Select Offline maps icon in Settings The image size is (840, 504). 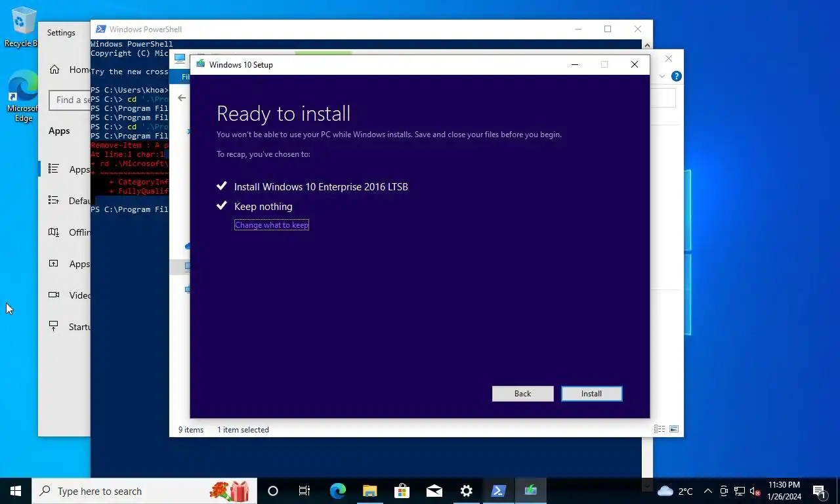[x=54, y=232]
